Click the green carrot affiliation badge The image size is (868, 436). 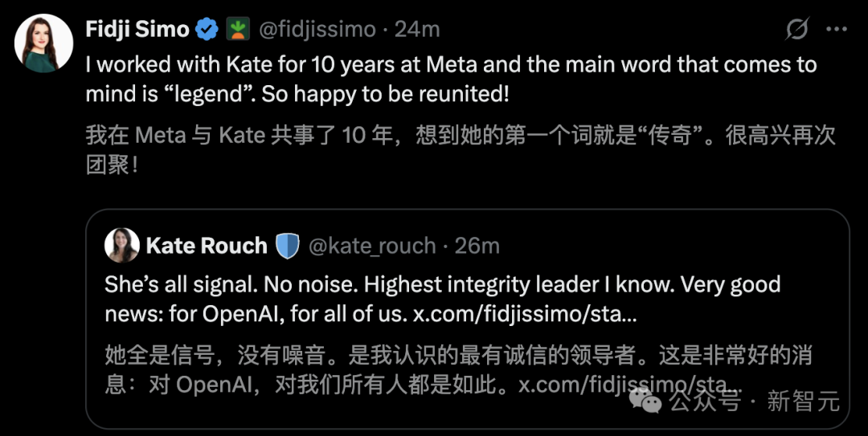point(237,31)
